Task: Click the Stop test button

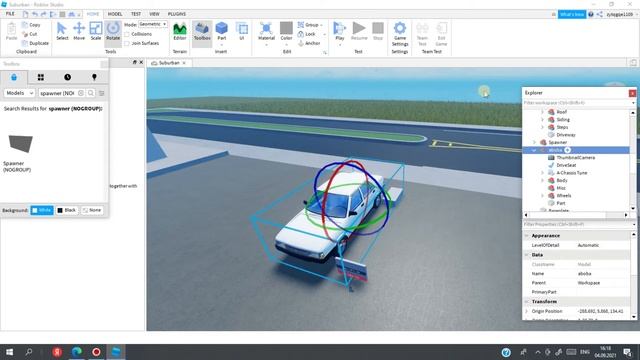Action: [x=378, y=31]
